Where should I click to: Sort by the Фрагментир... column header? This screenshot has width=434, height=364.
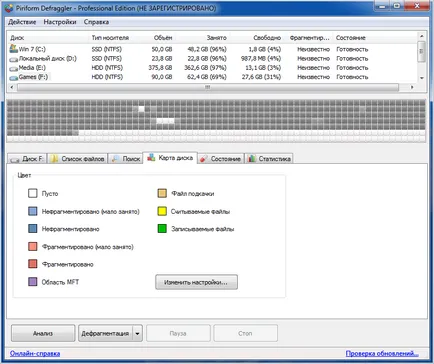(x=309, y=38)
